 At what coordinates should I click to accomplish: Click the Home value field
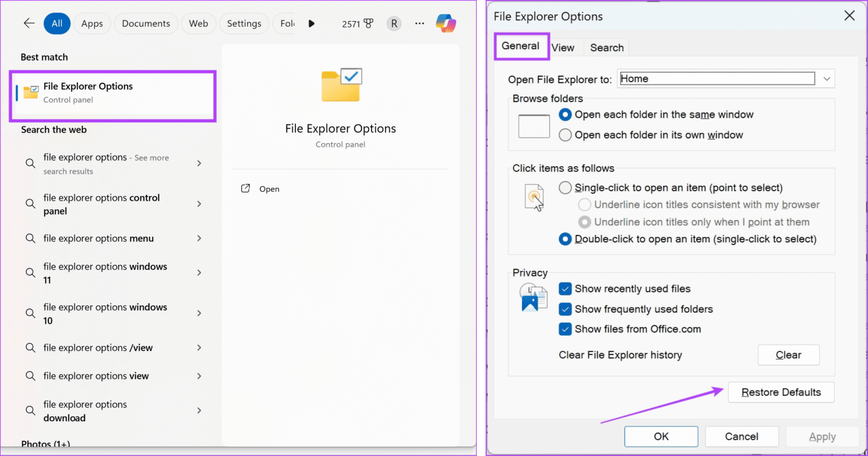coord(716,79)
